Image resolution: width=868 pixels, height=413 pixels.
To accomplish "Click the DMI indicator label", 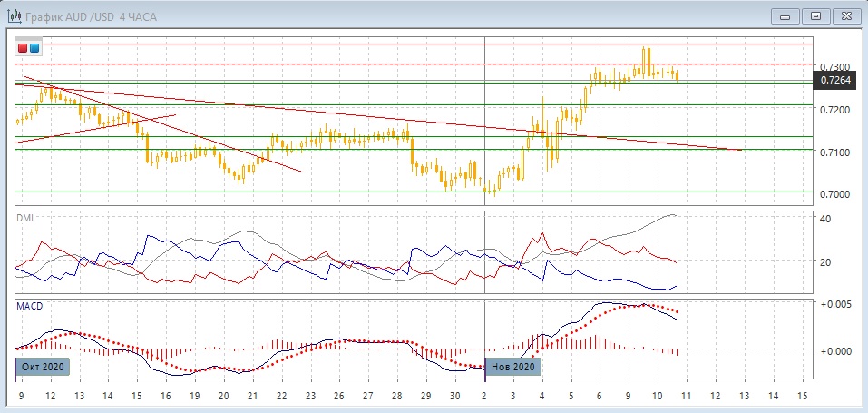I will tap(24, 217).
